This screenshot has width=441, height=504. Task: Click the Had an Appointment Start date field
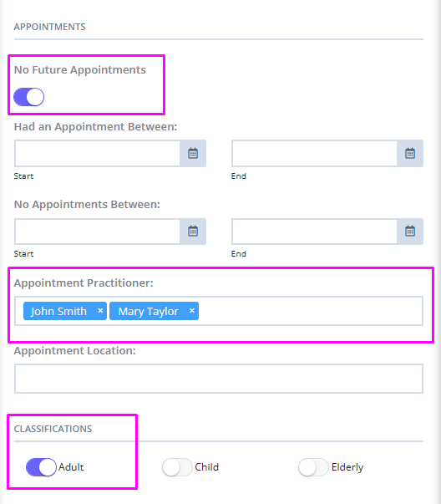(98, 153)
